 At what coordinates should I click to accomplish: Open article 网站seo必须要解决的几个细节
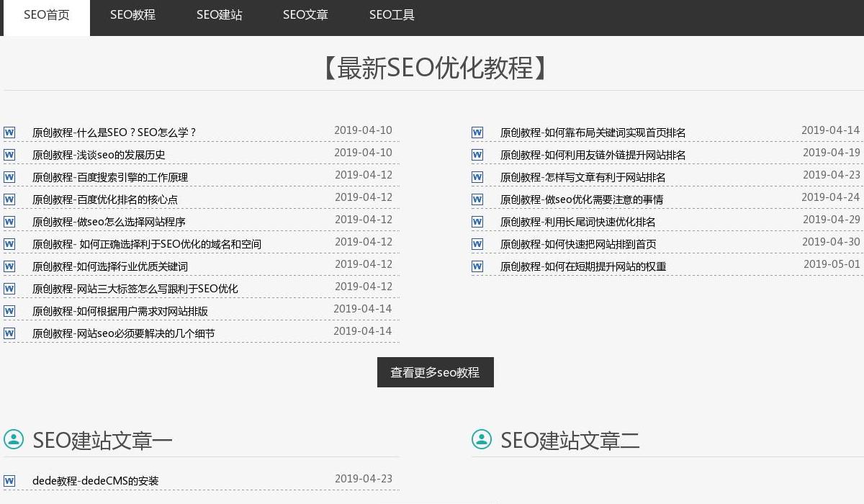click(123, 333)
